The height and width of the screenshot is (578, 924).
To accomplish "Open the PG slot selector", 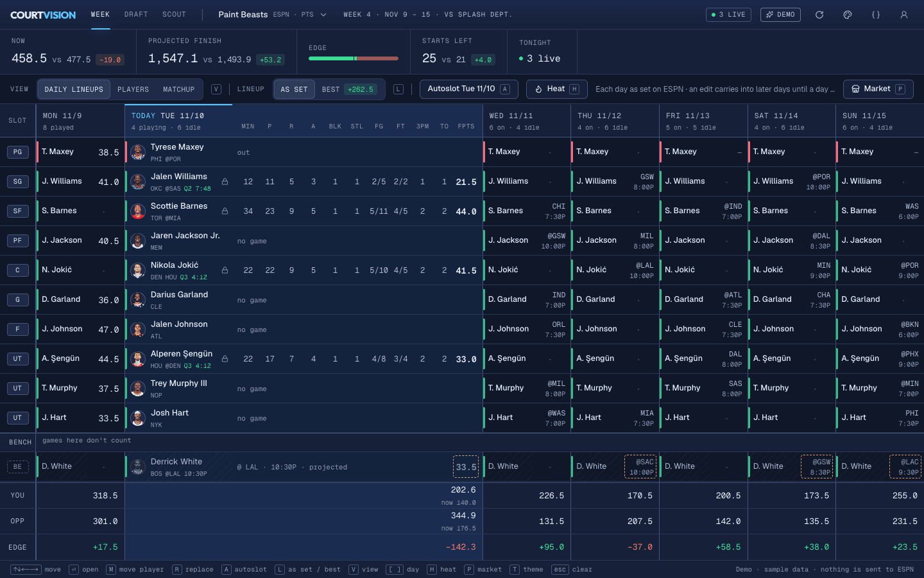I will pos(17,152).
